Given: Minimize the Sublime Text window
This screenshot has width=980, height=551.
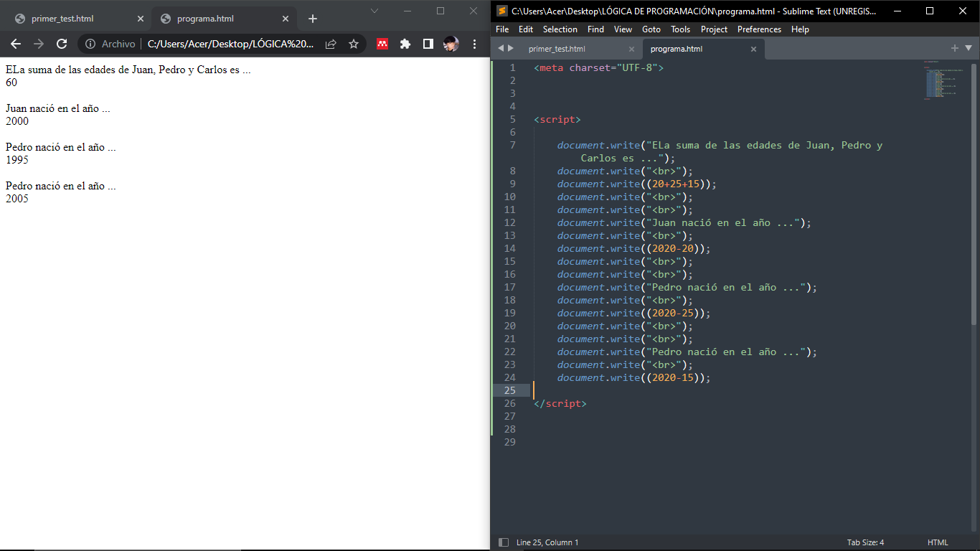Looking at the screenshot, I should coord(897,11).
